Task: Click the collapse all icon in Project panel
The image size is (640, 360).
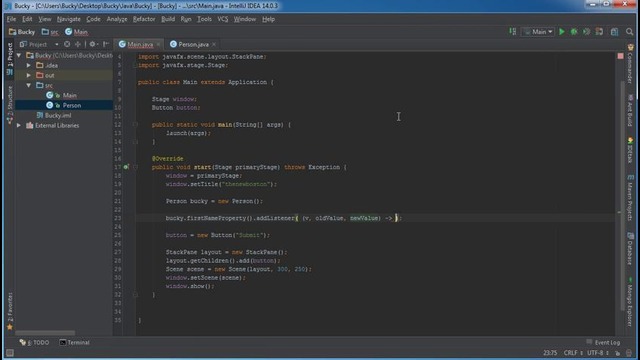Action: point(78,44)
